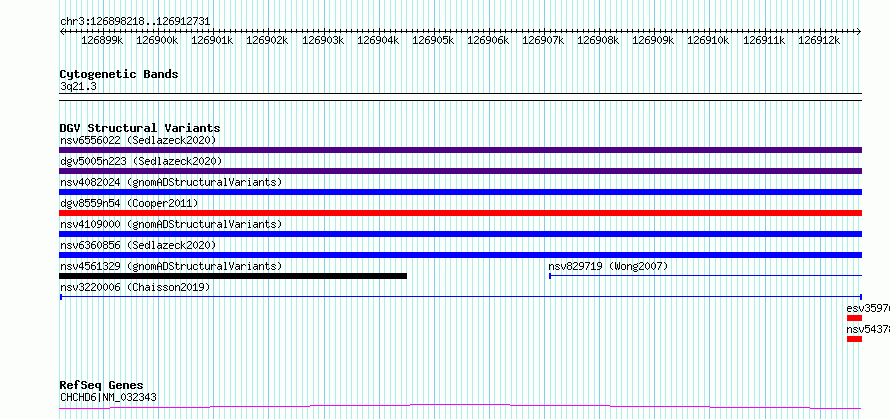890x419 pixels.
Task: Select the blue nsv6360856 variant bar
Action: point(460,255)
